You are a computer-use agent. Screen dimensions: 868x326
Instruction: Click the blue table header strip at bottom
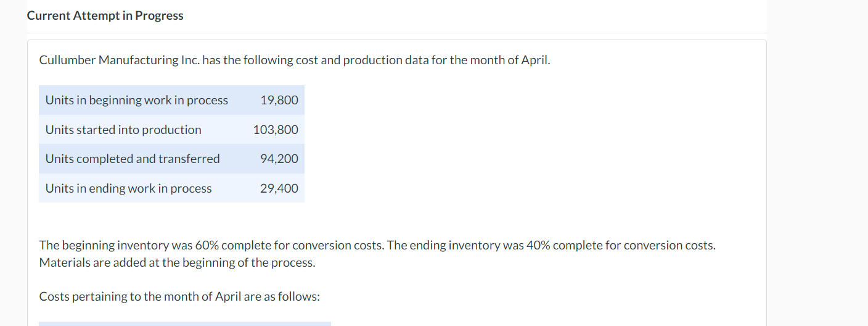(x=185, y=324)
